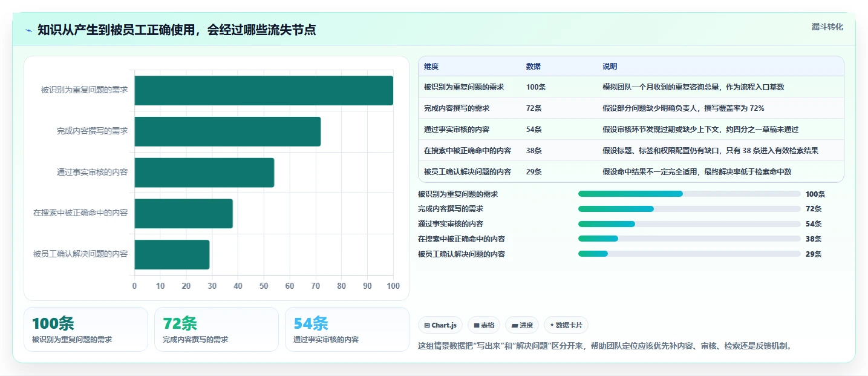This screenshot has width=868, height=376.
Task: Click the 表格 tag chip
Action: (x=484, y=325)
